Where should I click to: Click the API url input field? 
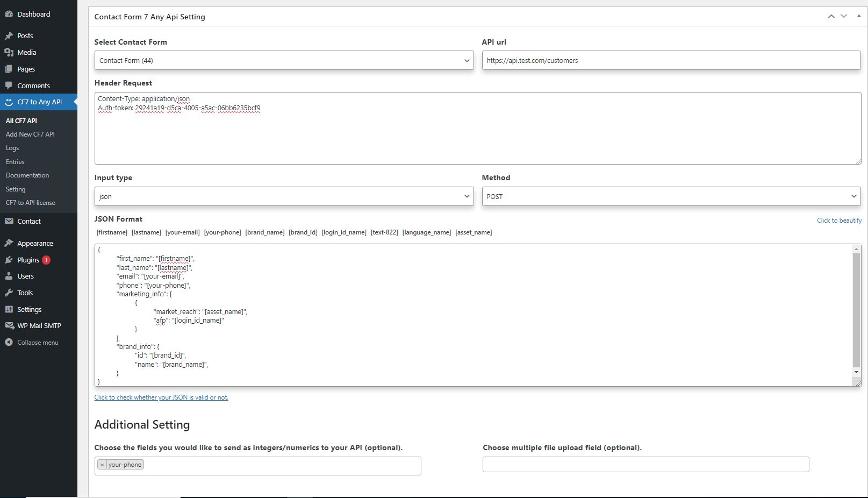671,60
